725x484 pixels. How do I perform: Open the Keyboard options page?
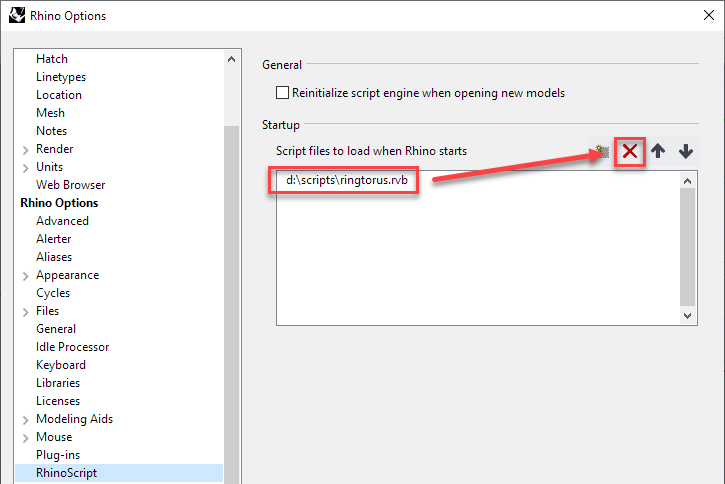coord(61,365)
